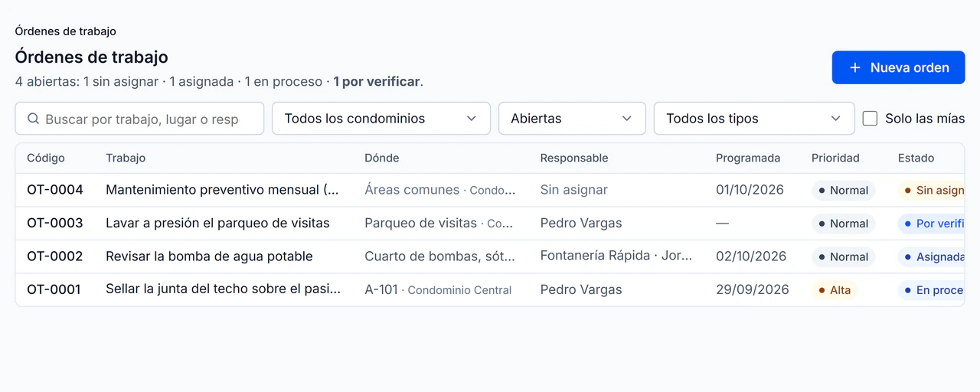
Task: Sort by the Código column header
Action: 46,158
